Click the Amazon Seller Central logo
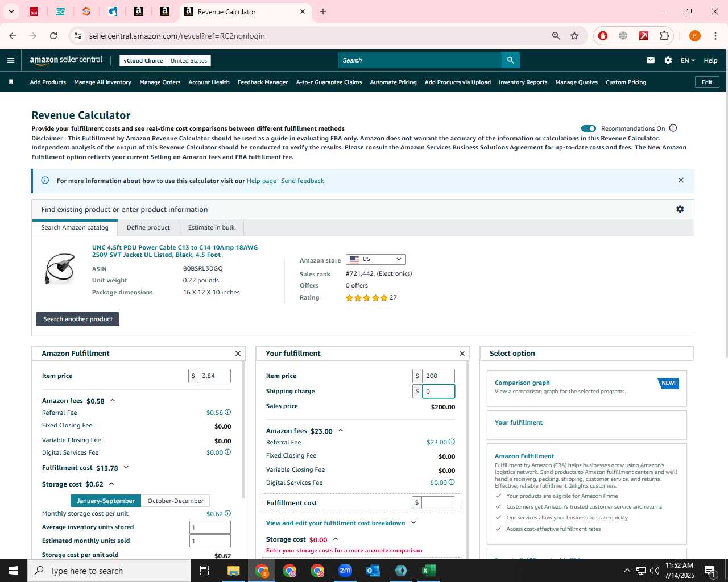 tap(66, 60)
